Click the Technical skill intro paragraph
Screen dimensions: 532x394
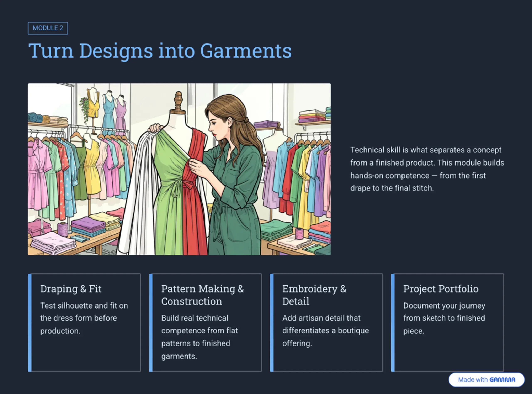427,169
